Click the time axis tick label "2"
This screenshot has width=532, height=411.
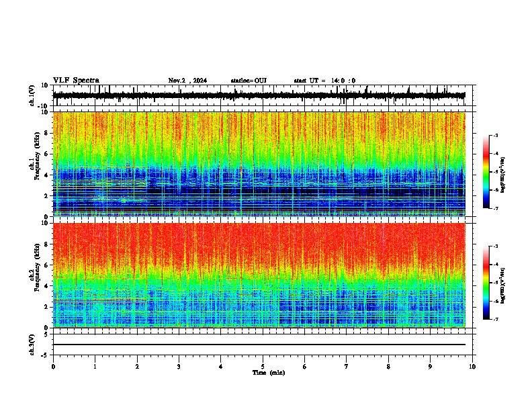pyautogui.click(x=137, y=367)
